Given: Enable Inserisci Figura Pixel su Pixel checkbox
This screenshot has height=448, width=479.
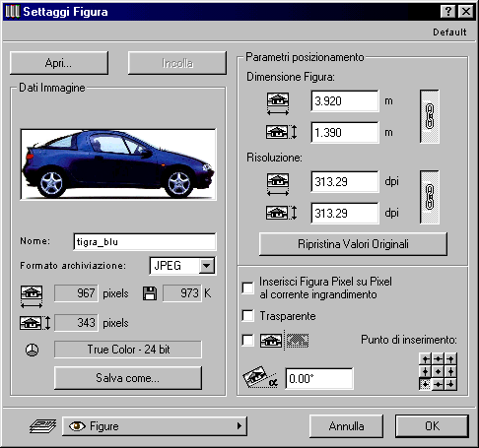Looking at the screenshot, I should [247, 288].
